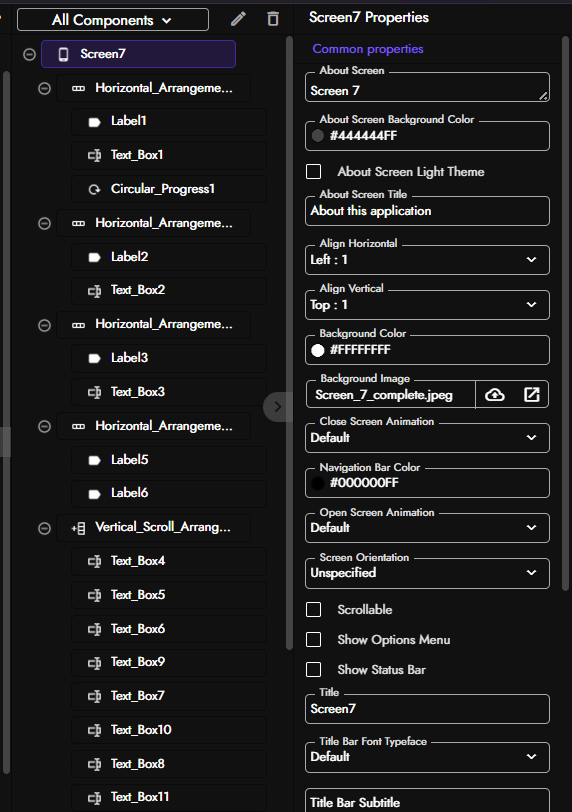Viewport: 572px width, 812px height.
Task: Click the Screen7 phone icon in tree
Action: (63, 54)
